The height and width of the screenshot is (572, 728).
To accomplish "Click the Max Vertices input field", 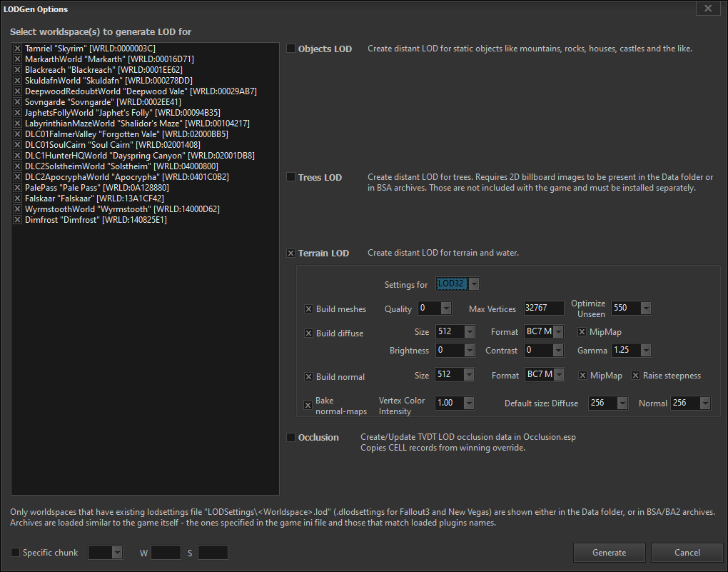I will tap(544, 308).
